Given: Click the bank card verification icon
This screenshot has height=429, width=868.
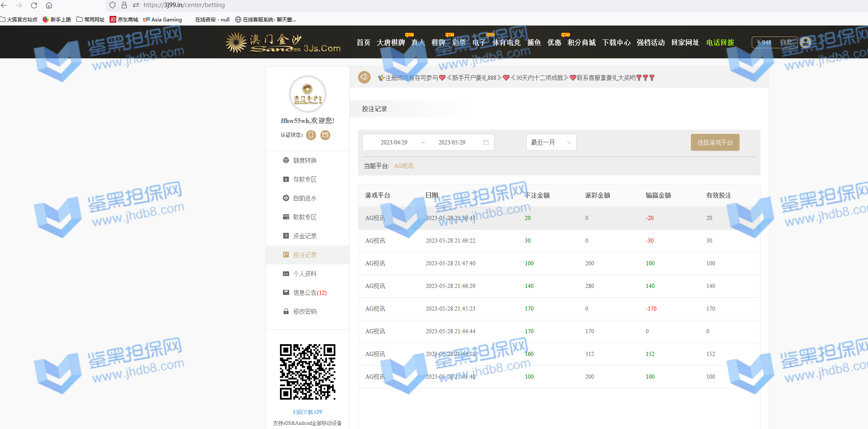Looking at the screenshot, I should pos(325,135).
